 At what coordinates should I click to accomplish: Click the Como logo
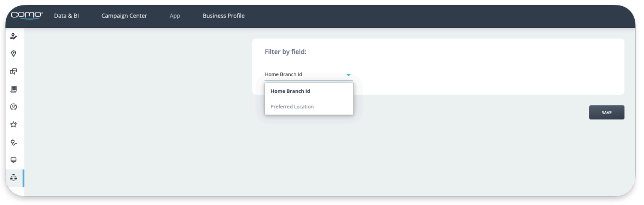(27, 15)
